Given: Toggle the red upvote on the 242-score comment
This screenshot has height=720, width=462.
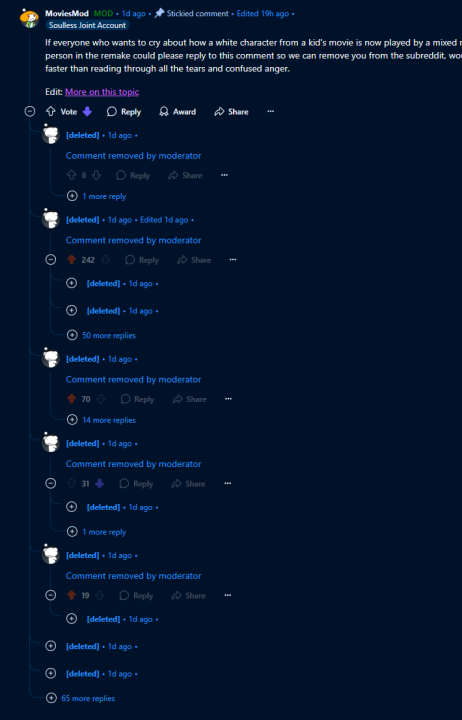Looking at the screenshot, I should (72, 260).
